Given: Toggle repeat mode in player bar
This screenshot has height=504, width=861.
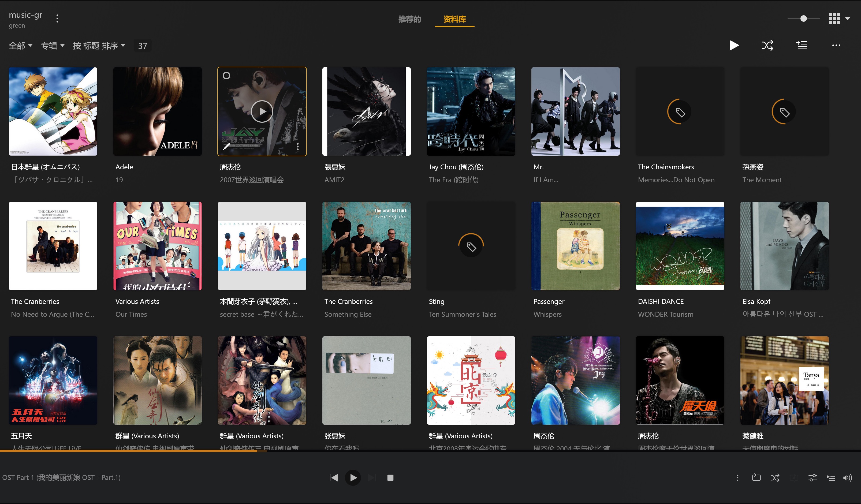Looking at the screenshot, I should [756, 478].
